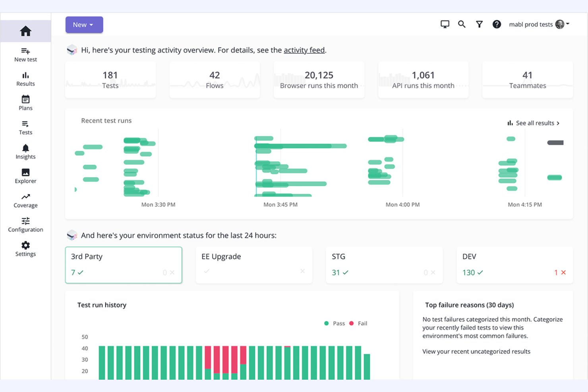Open the New dropdown menu
Screen dimensions: 588x392
tap(84, 24)
